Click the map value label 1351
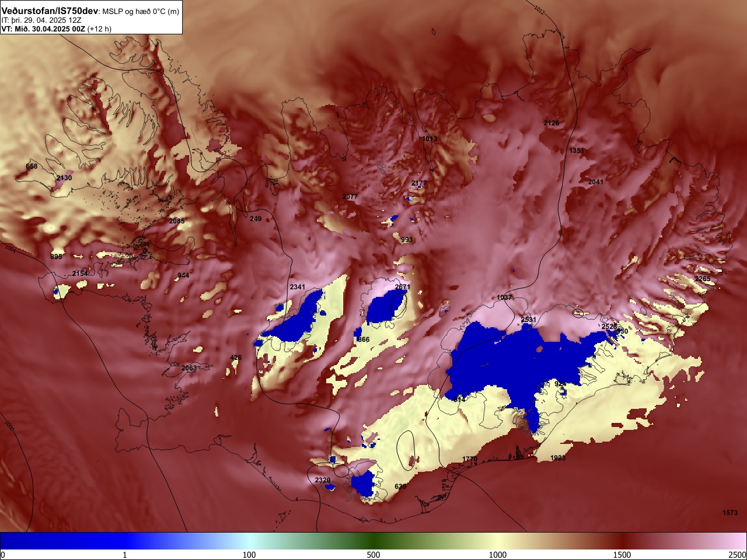The width and height of the screenshot is (747, 560). click(577, 150)
